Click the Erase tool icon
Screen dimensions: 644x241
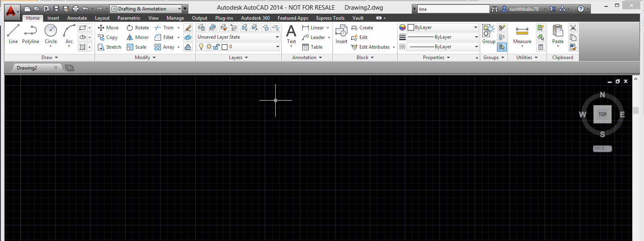(188, 28)
